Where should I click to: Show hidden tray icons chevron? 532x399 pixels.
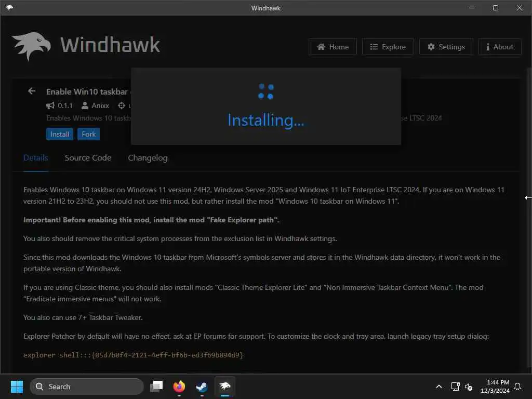[x=438, y=387]
